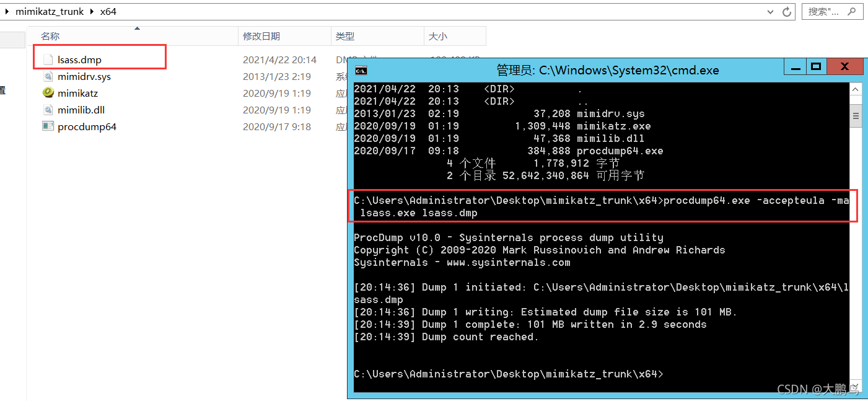The width and height of the screenshot is (868, 401).
Task: Select the mimilib.dll file icon
Action: 48,110
